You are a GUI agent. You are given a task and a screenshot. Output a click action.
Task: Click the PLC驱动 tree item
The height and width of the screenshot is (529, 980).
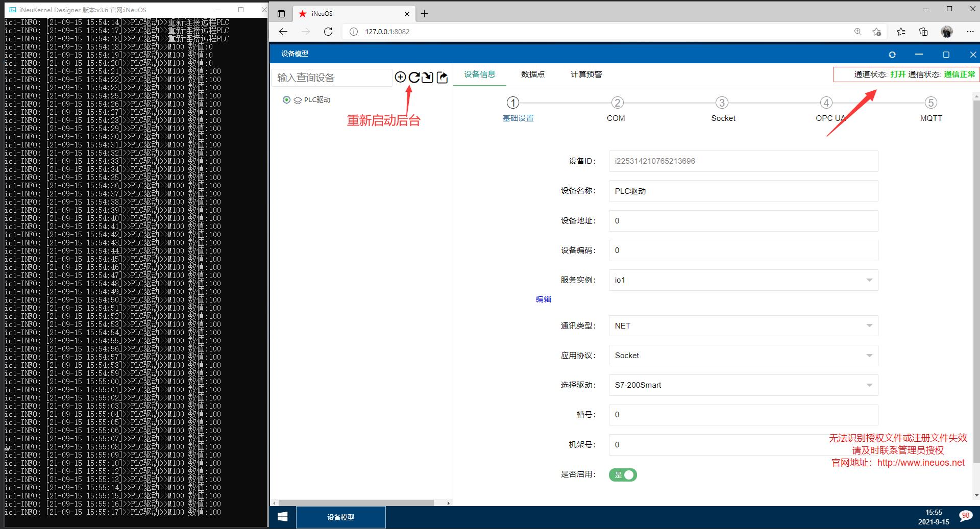point(317,100)
